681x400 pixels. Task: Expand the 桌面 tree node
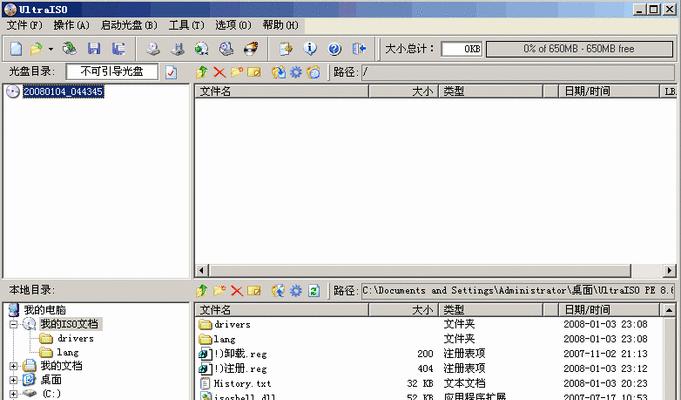coord(13,380)
